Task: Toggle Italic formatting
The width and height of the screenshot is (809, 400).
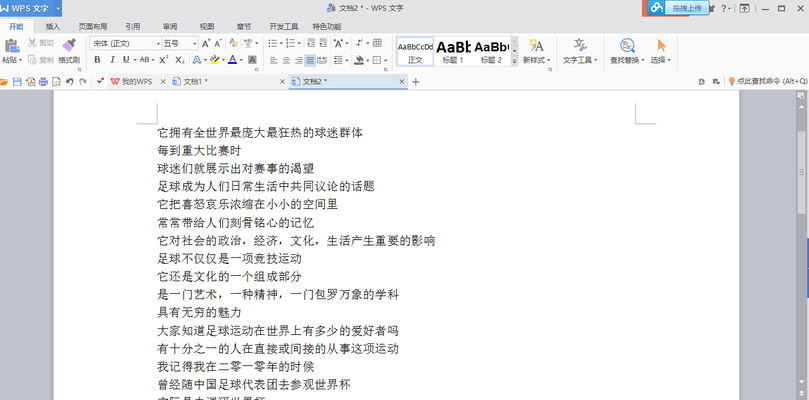Action: 111,60
